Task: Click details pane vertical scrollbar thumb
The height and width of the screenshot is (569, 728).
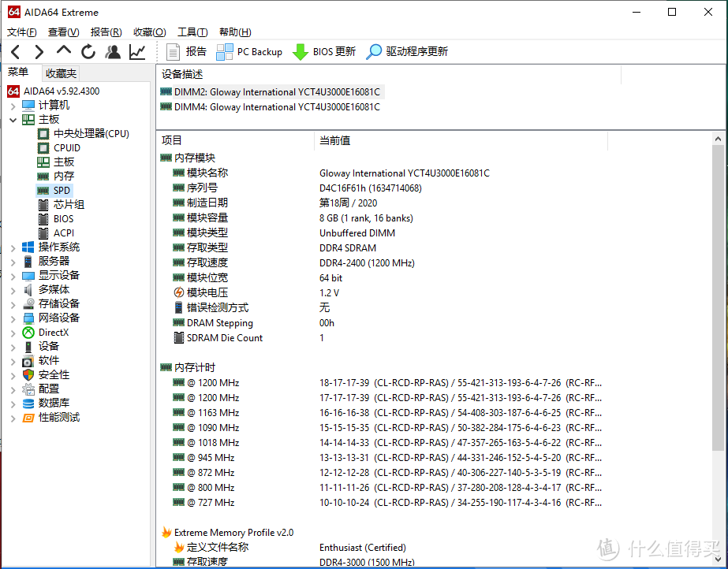Action: point(718,298)
